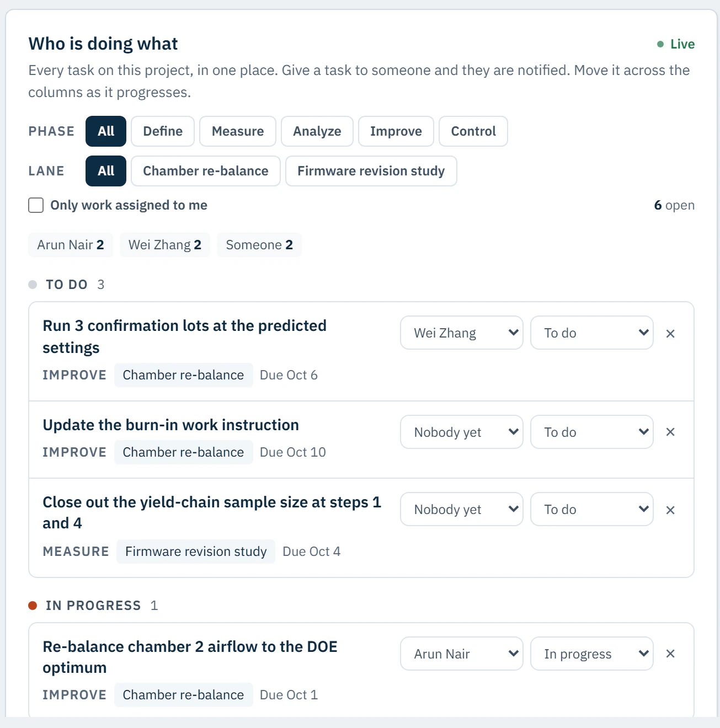
Task: Click the 'Someone 2' workload chip
Action: tap(259, 245)
